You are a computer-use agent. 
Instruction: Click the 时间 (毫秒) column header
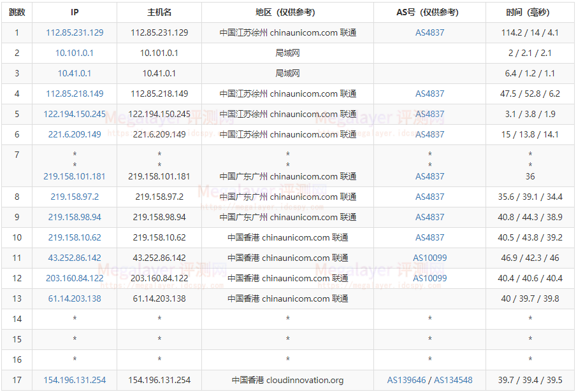[x=530, y=13]
